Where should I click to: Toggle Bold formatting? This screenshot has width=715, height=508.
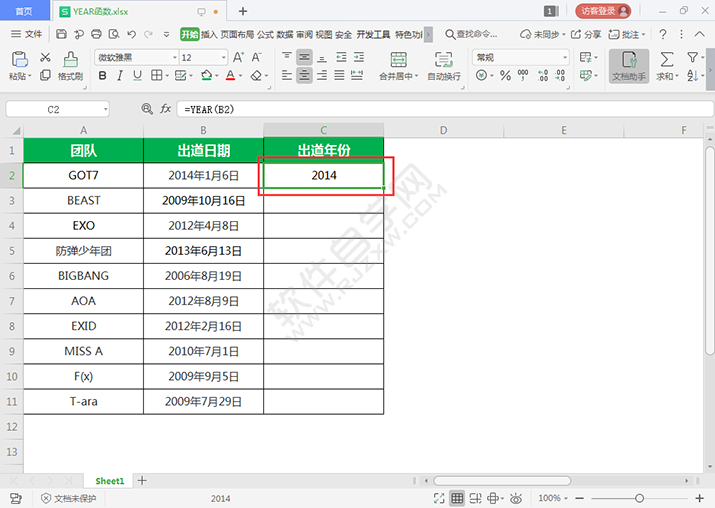(103, 76)
